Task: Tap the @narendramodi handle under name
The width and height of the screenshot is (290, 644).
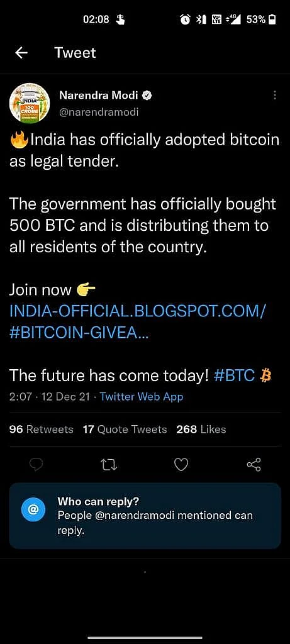Action: tap(99, 112)
